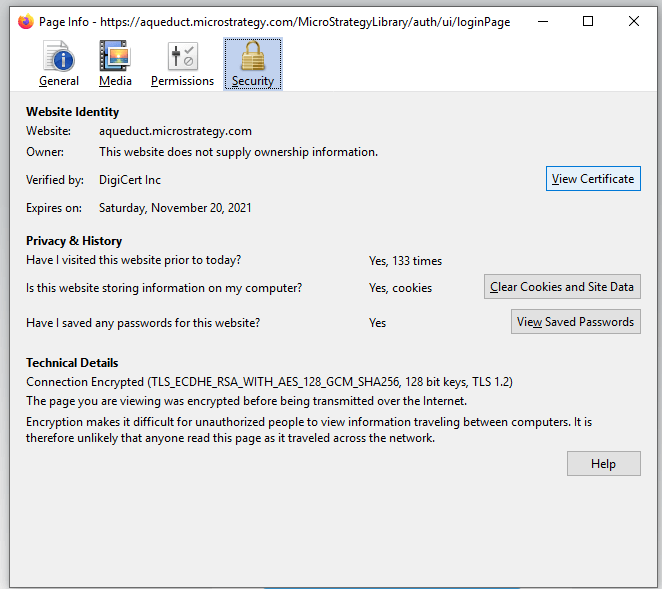
Task: Click the Firefox logo in title bar
Action: tap(25, 21)
